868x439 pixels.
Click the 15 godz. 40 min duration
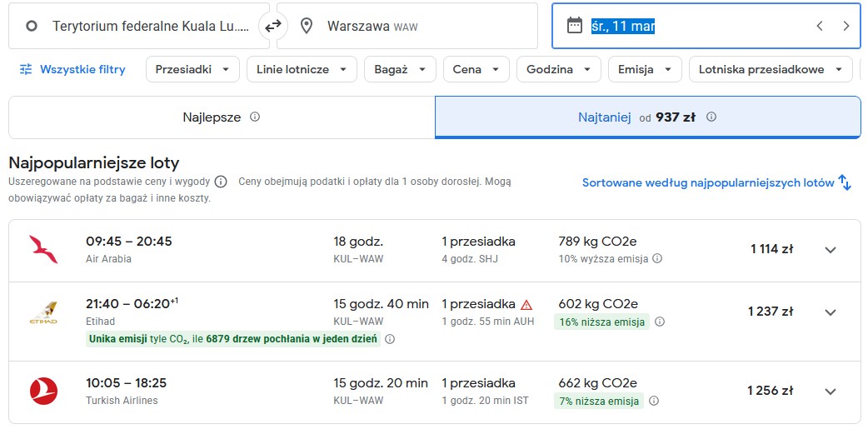381,304
